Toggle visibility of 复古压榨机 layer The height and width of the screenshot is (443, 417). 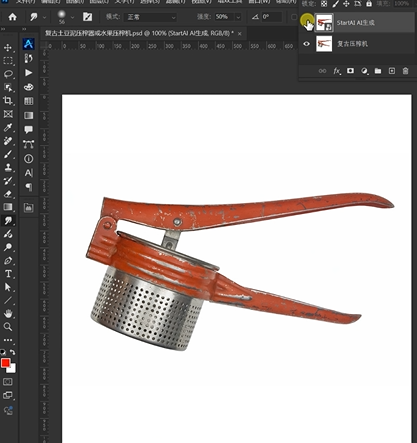tap(307, 44)
